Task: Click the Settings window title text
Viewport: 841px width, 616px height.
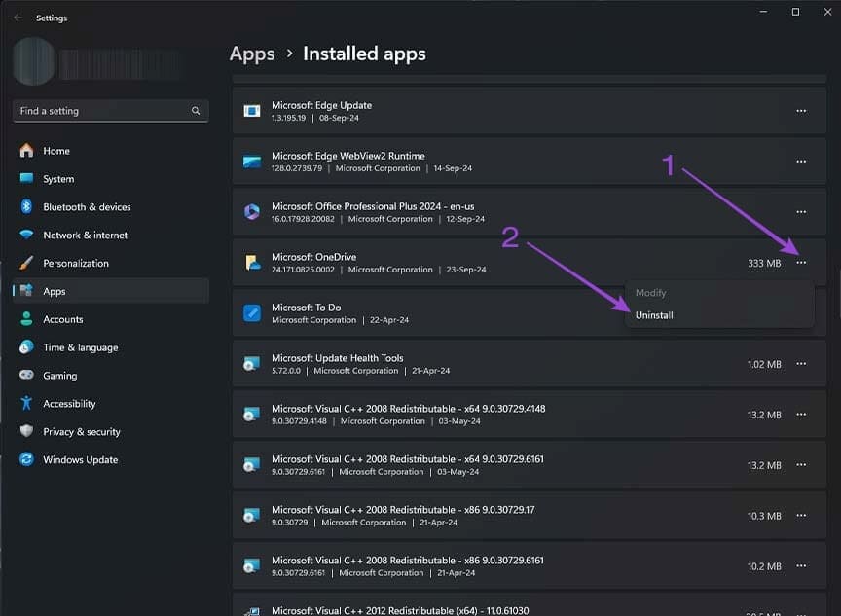Action: coord(52,18)
